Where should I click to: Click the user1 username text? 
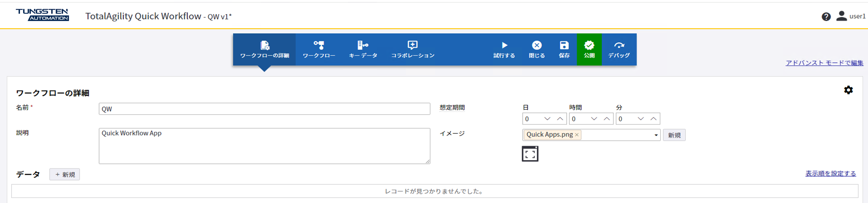click(858, 16)
